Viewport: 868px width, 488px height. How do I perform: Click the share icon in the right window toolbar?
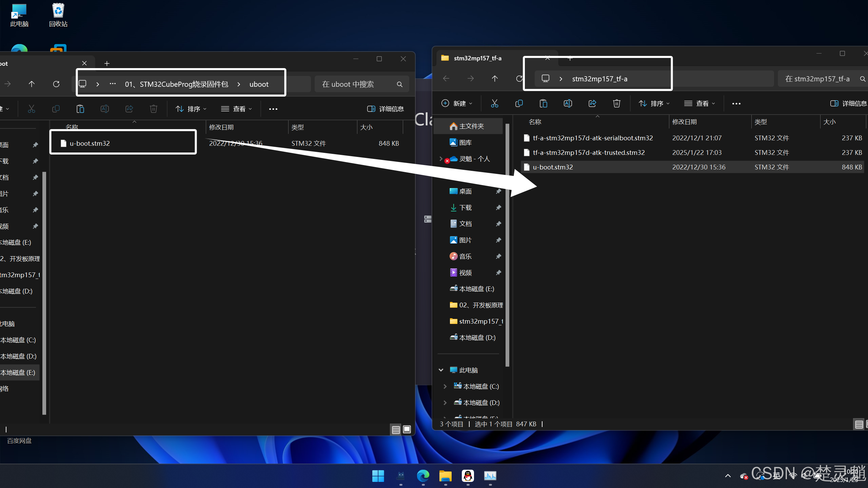pos(592,103)
